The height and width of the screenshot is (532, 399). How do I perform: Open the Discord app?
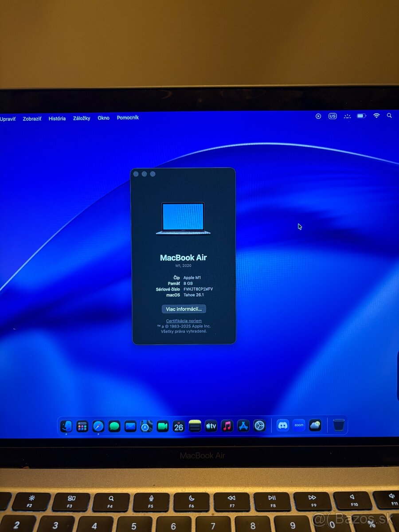[282, 426]
